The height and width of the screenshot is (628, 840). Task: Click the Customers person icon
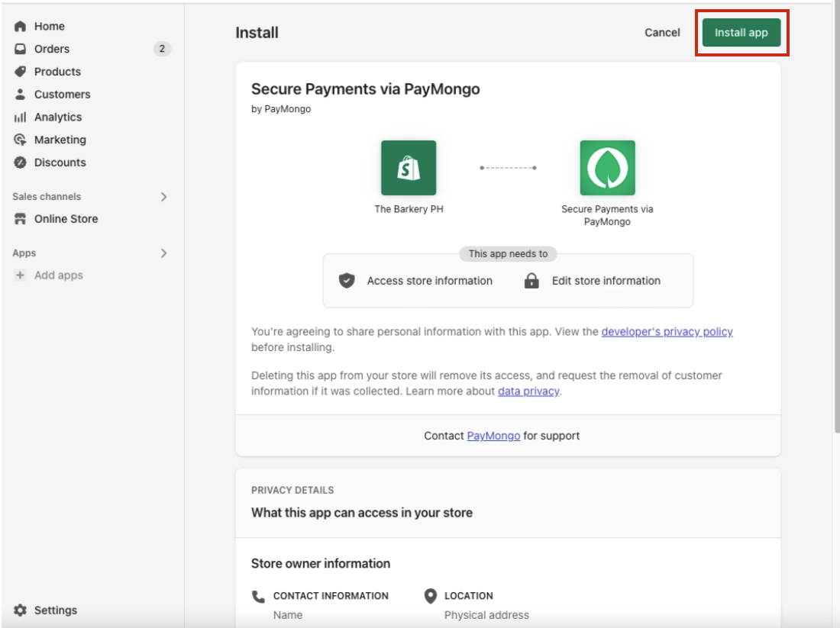pyautogui.click(x=20, y=94)
